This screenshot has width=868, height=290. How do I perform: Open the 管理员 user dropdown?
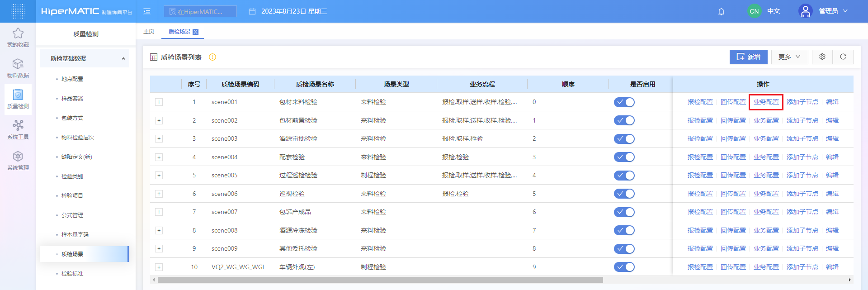click(x=833, y=11)
